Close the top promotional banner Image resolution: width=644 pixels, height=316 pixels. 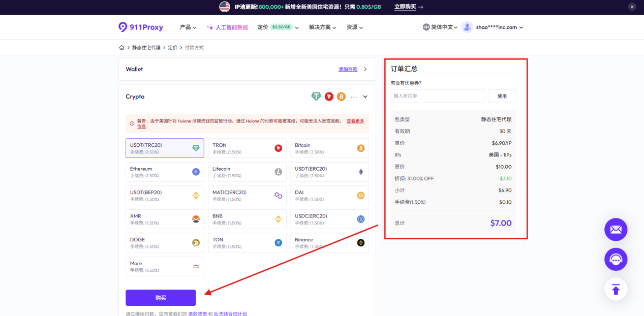click(x=632, y=7)
